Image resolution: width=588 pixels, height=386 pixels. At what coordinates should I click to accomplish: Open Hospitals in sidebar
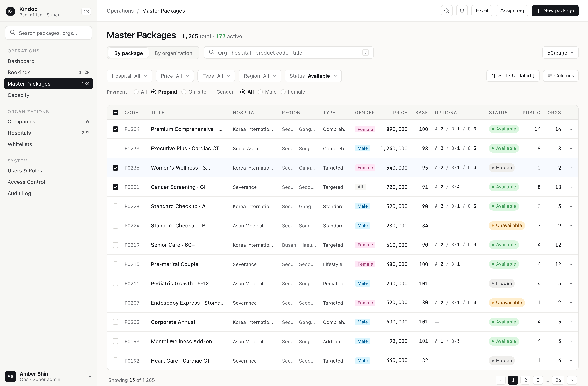click(x=48, y=133)
